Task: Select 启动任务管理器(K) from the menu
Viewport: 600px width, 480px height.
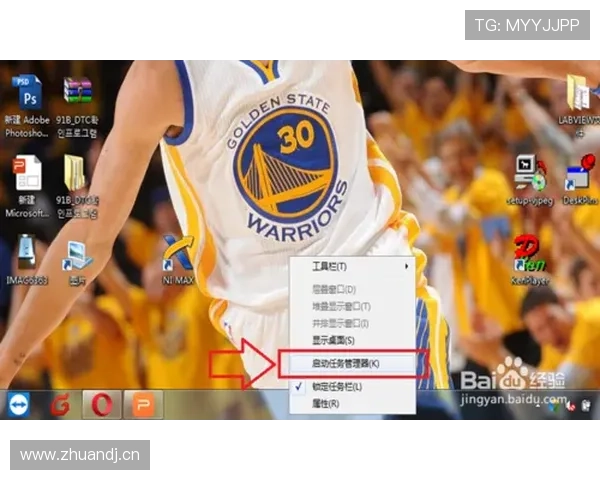Action: 352,363
